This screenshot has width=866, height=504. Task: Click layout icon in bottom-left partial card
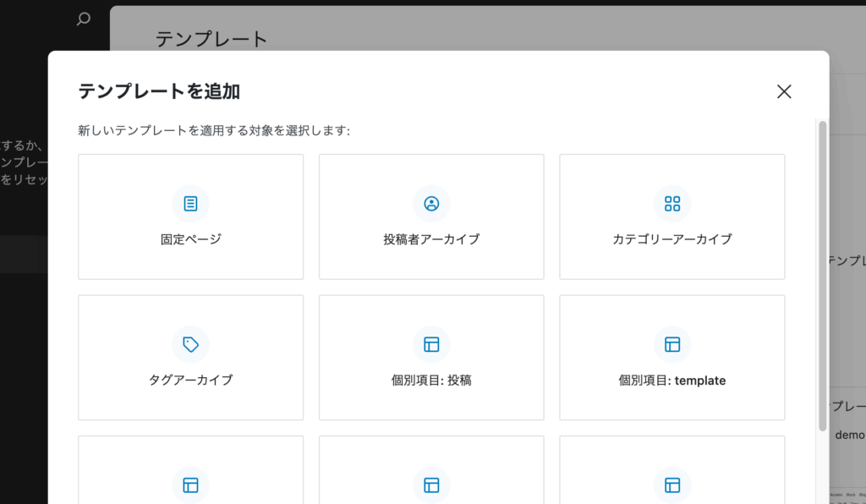[190, 485]
